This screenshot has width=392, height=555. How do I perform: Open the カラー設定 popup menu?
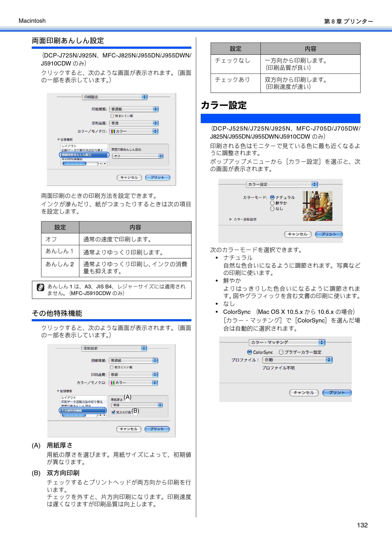(282, 184)
